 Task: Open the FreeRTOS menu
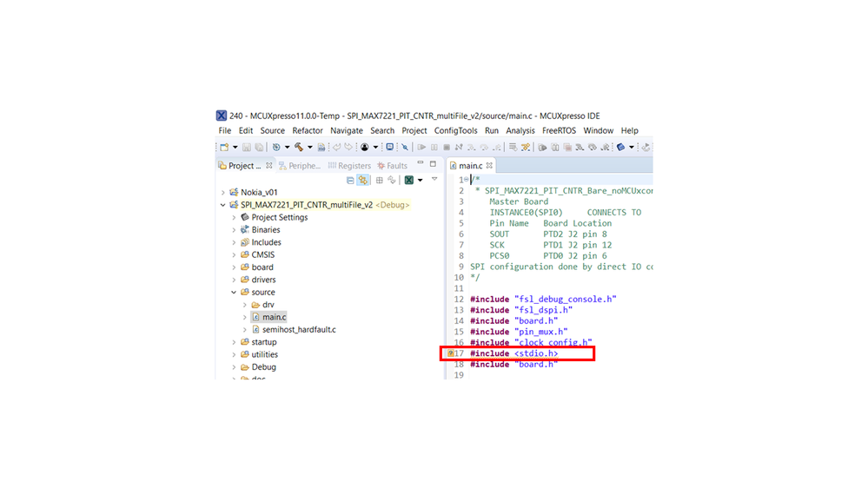(559, 130)
